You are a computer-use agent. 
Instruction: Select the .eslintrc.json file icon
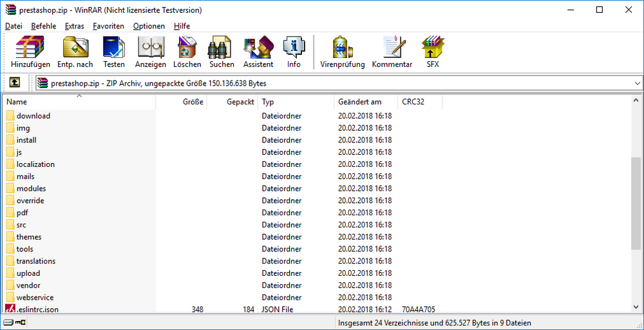10,308
